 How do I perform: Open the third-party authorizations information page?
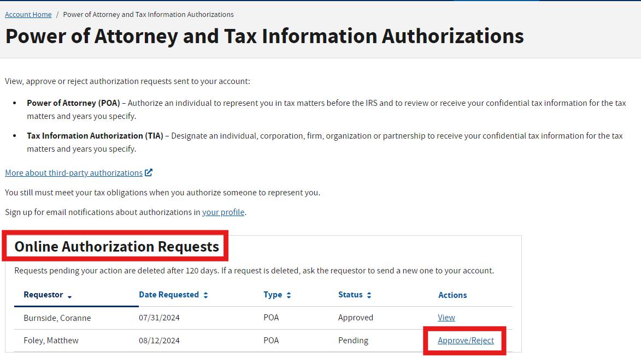[x=74, y=172]
